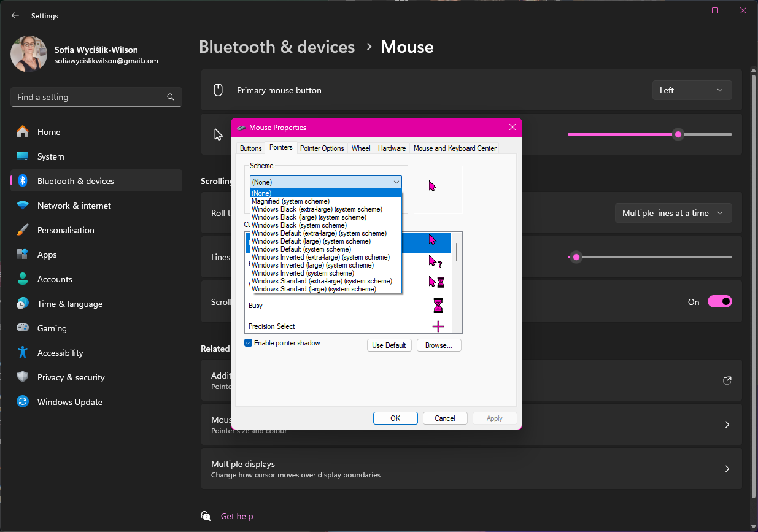758x532 pixels.
Task: Open the Get help link
Action: [x=237, y=516]
